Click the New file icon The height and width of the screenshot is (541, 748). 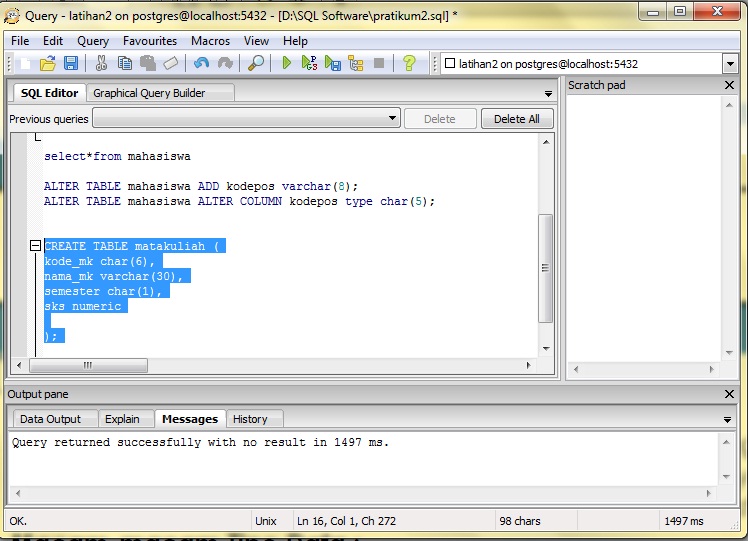[x=25, y=63]
